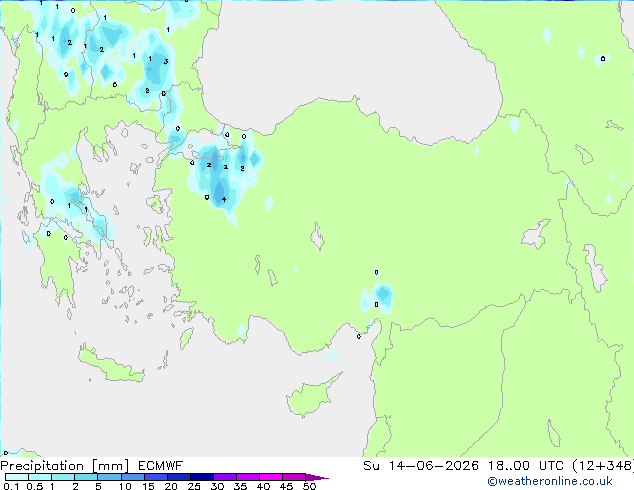Click the 15–20 mm legend color box

tap(155, 477)
